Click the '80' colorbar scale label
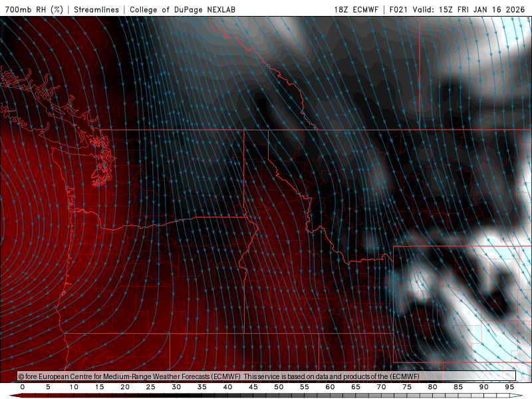Screen dimensions: 532x399 [433, 387]
